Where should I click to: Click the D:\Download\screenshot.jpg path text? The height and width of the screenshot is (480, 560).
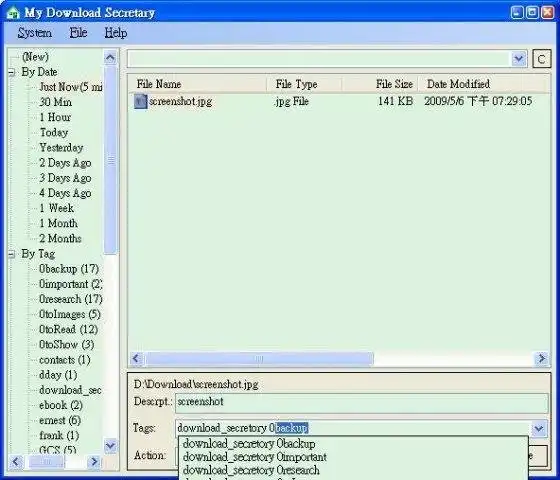click(196, 384)
